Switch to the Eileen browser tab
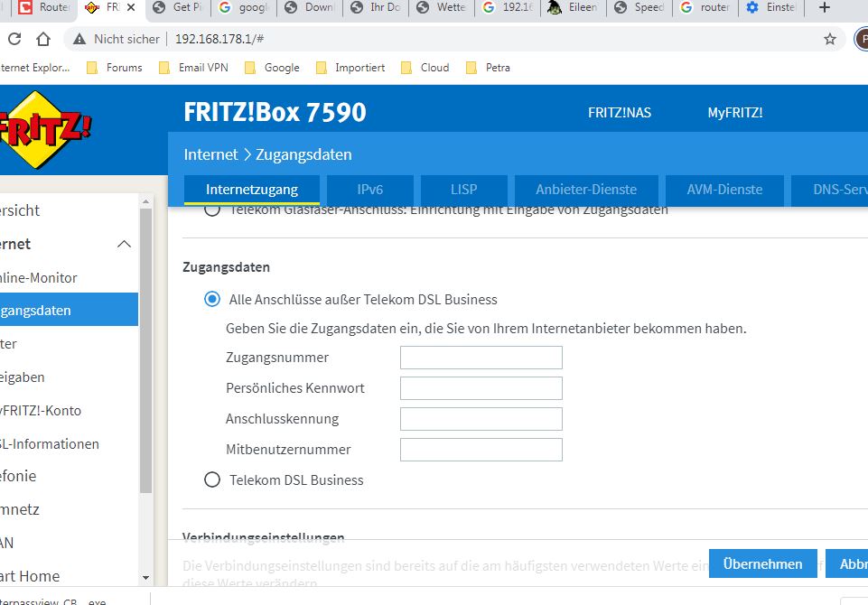This screenshot has width=868, height=605. tap(574, 7)
